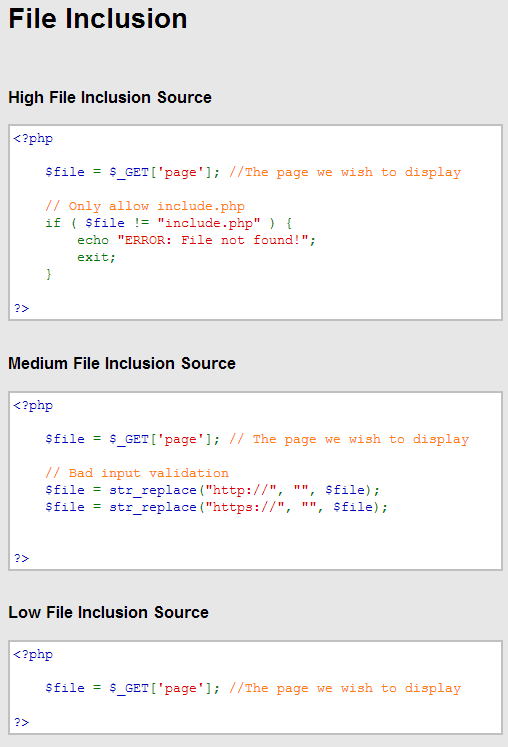Click the $file assignment in Low source

133,688
